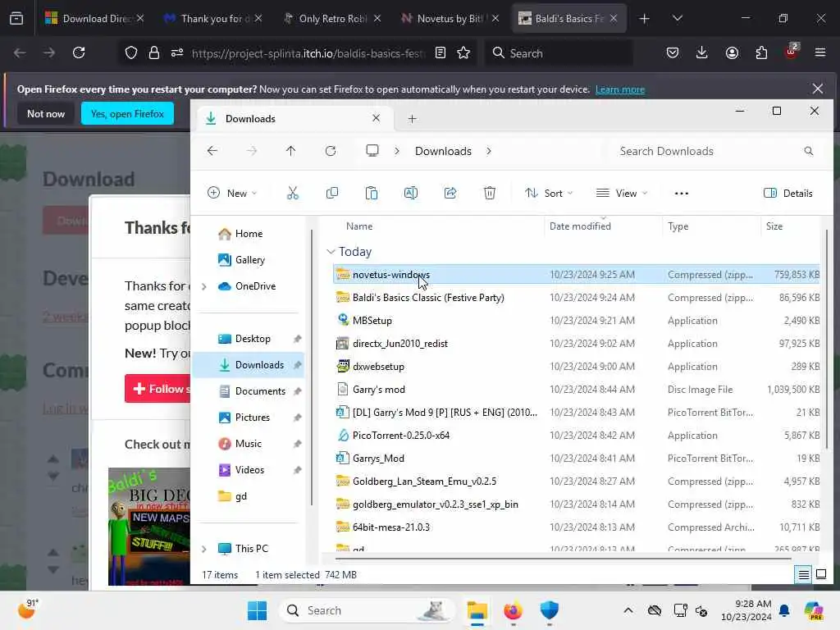Viewport: 840px width, 630px height.
Task: Select the Baldi's Basics Classic (Festive Party) file
Action: 576,297
